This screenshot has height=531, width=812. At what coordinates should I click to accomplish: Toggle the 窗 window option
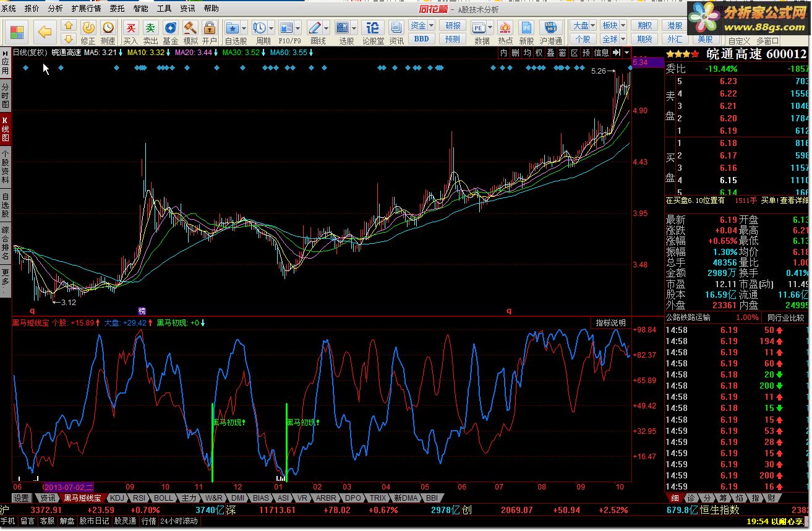point(563,53)
